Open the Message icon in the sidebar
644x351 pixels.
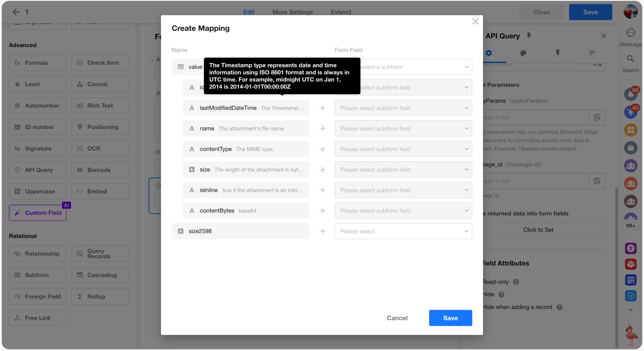pyautogui.click(x=630, y=33)
